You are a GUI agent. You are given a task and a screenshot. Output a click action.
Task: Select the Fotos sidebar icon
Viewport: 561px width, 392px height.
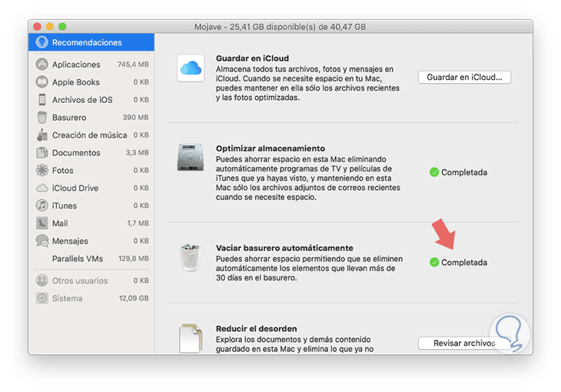(41, 171)
